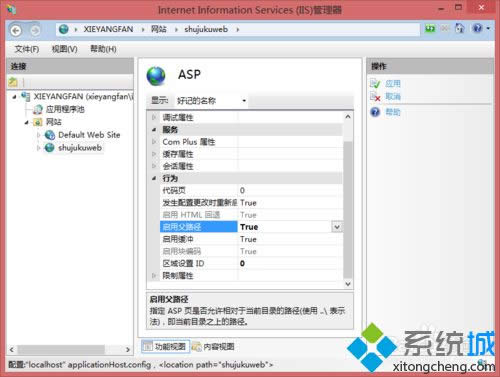The image size is (500, 377).
Task: Select 应用程序池 application pools node
Action: point(65,109)
